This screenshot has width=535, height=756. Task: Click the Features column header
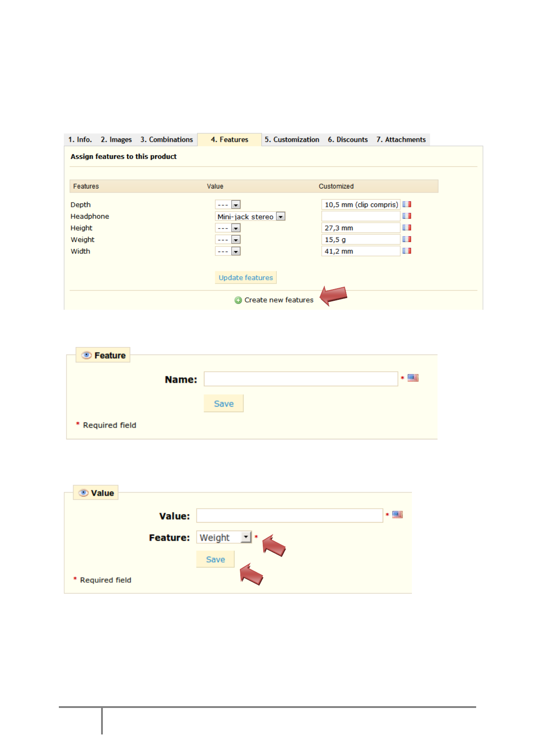[86, 186]
